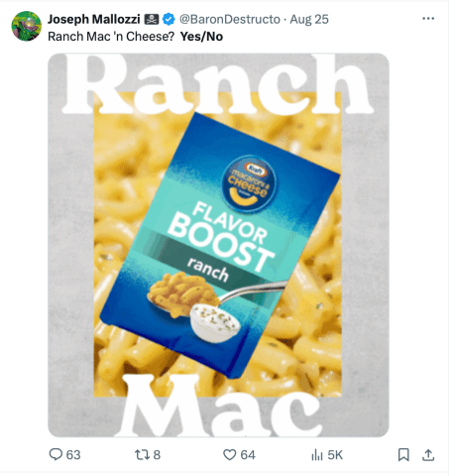Open the Ranch Mac image attachment
This screenshot has height=476, width=456.
218,245
